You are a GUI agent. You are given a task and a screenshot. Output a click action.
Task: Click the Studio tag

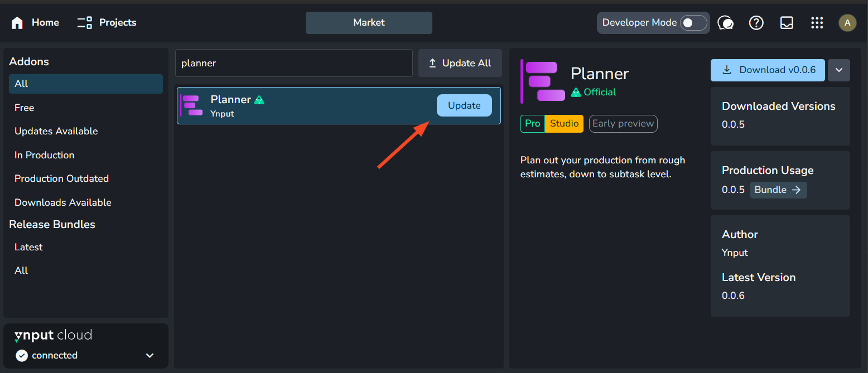564,124
